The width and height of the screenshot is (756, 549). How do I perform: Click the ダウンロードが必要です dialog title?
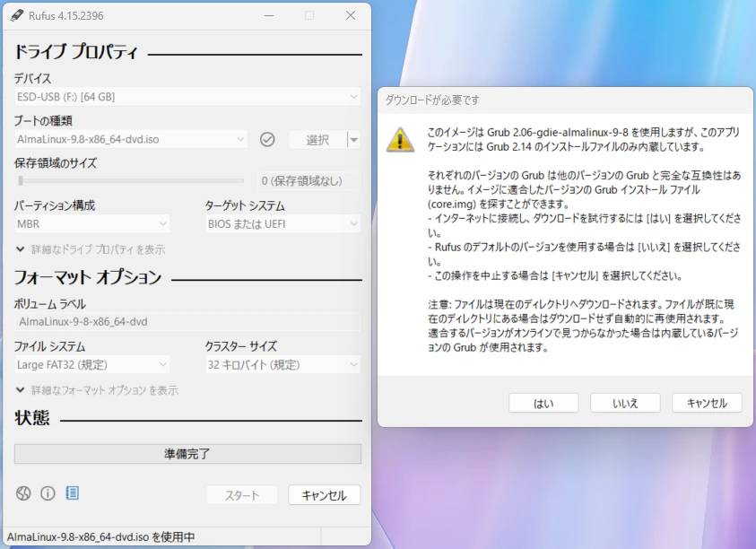[x=432, y=100]
